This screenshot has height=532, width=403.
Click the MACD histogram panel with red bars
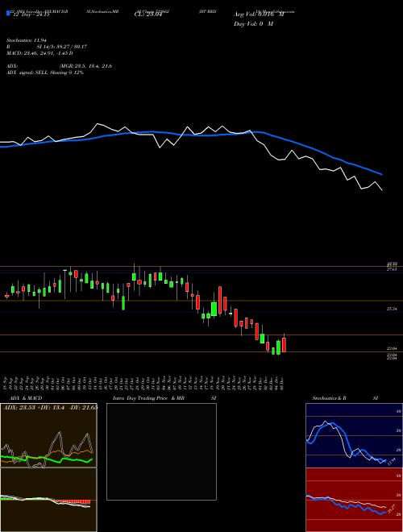pyautogui.click(x=48, y=500)
